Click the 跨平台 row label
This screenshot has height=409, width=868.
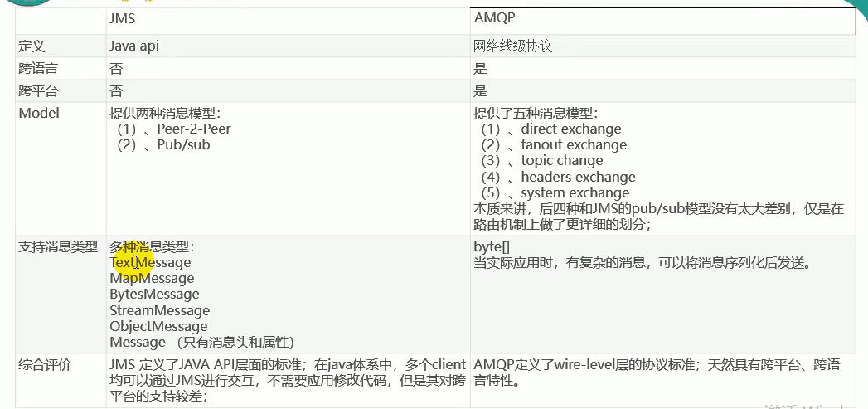coord(38,91)
